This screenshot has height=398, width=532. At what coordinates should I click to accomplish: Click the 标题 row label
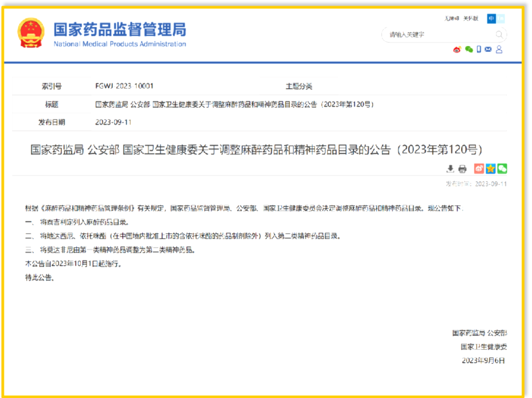pyautogui.click(x=51, y=104)
